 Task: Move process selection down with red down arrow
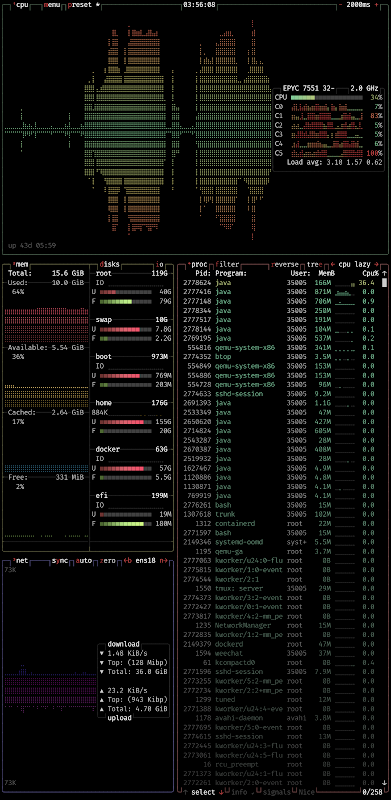[221, 792]
